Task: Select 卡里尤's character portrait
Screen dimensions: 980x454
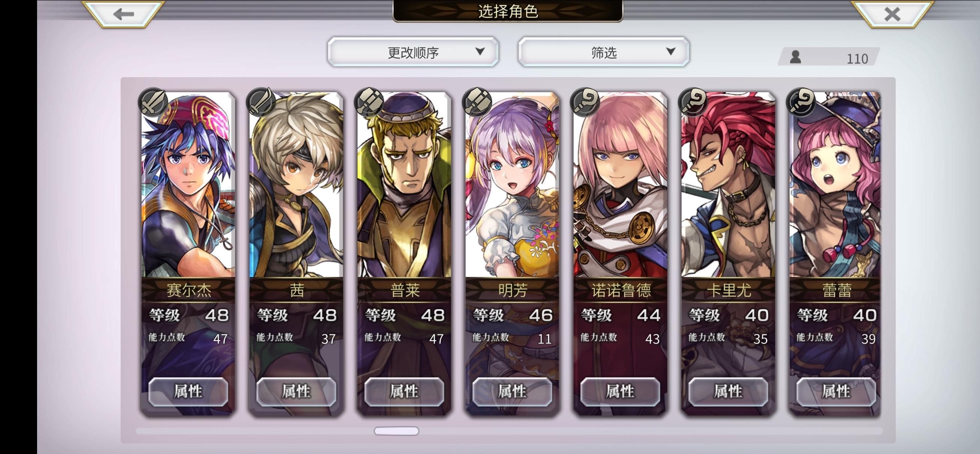Action: point(729,185)
